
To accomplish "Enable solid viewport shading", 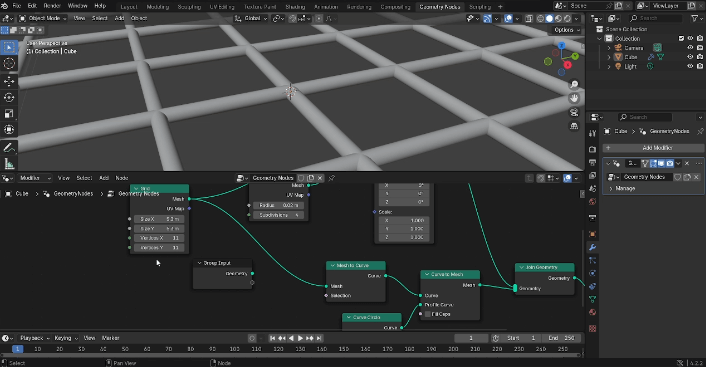I will 550,18.
